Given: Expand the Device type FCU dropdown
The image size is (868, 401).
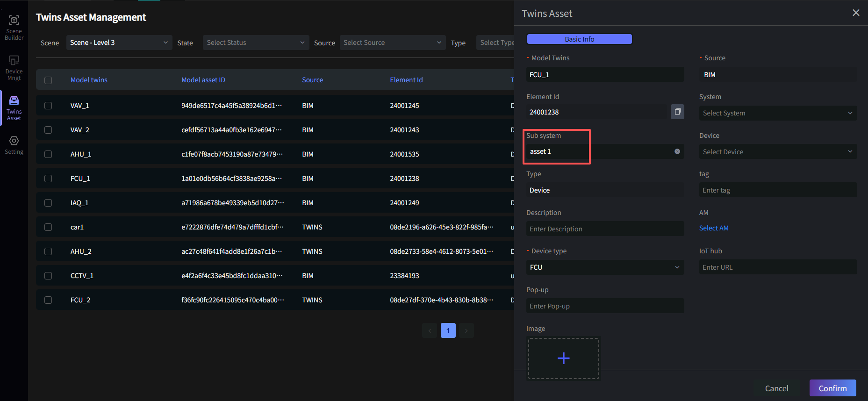Looking at the screenshot, I should coord(605,267).
